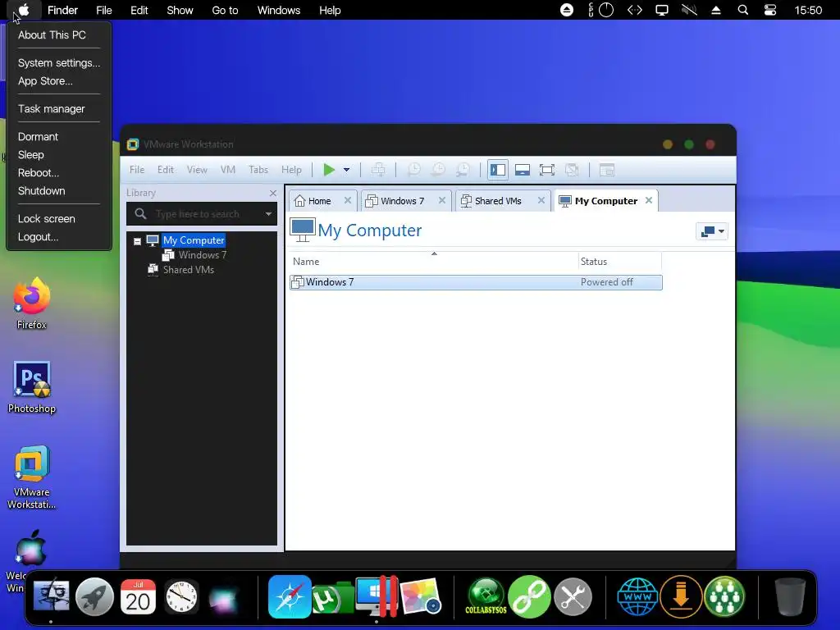Screen dimensions: 840x630
Task: Choose Logout... in the Apple menu
Action: (38, 237)
